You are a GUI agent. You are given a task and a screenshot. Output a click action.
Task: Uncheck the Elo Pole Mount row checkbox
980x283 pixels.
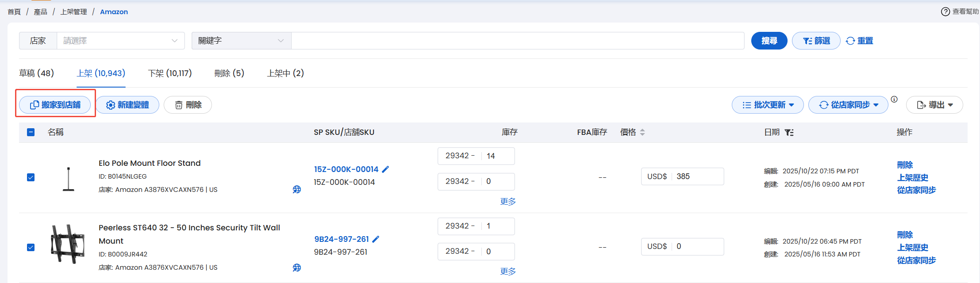point(31,177)
